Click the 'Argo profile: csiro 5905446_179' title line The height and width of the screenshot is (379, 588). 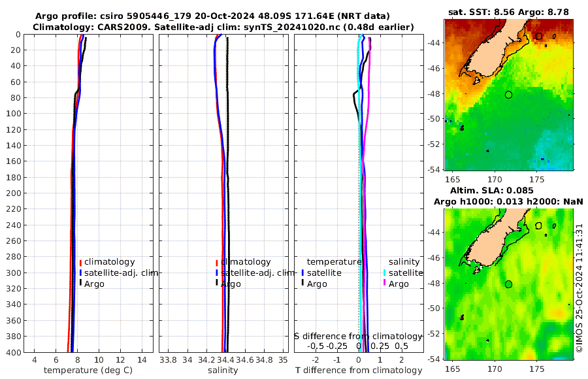tap(212, 16)
